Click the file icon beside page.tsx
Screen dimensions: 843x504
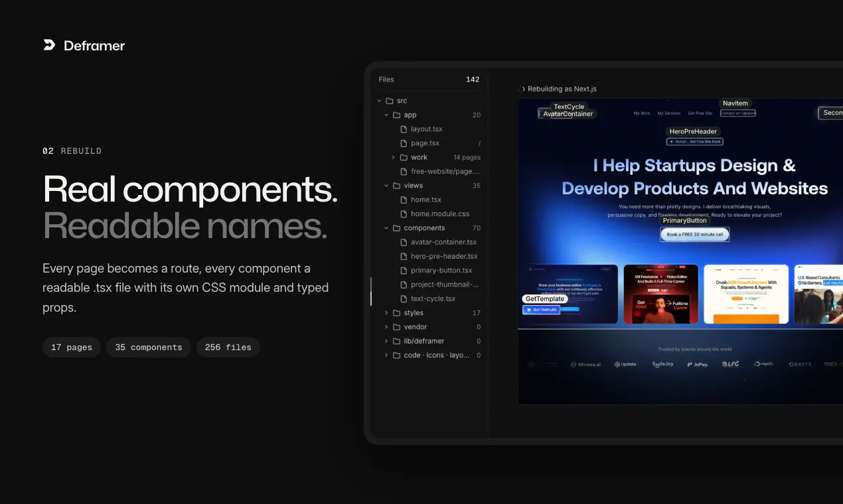(404, 143)
